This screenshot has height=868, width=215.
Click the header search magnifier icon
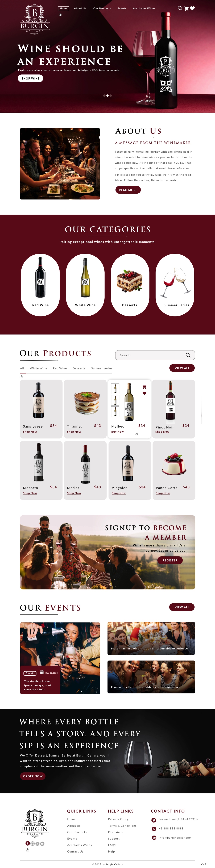tap(180, 8)
